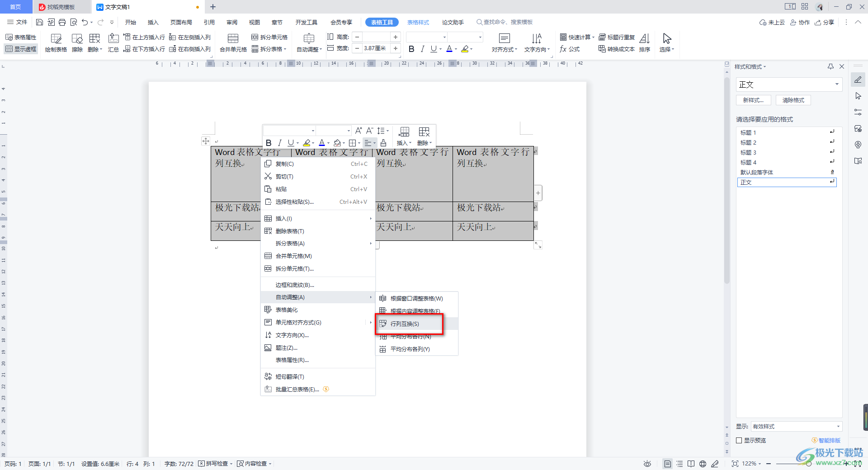
Task: Click the Clear Format (清除格式) button
Action: [x=793, y=100]
